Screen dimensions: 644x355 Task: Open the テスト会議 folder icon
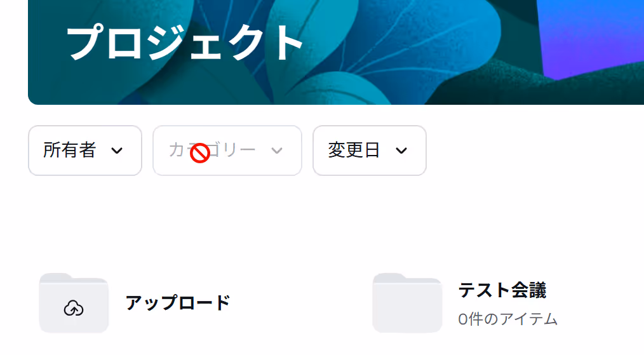tap(408, 302)
